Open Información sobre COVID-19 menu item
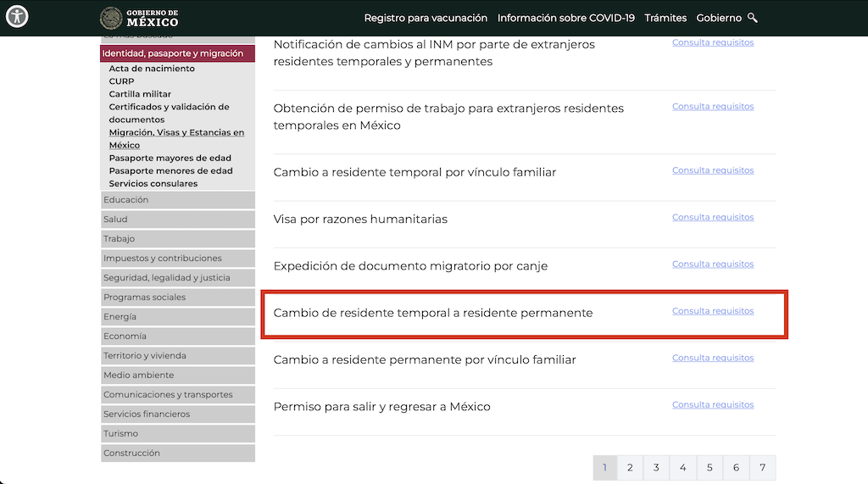Image resolution: width=868 pixels, height=484 pixels. coord(565,18)
